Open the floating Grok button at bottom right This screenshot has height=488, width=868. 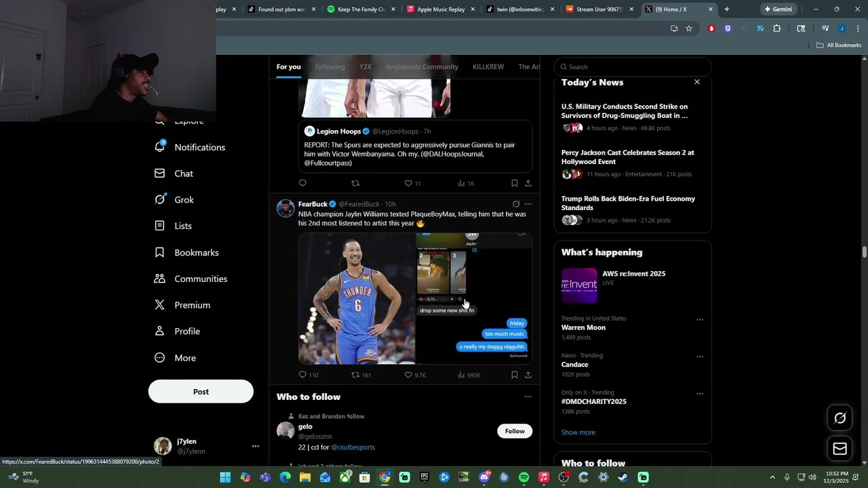[x=840, y=418]
